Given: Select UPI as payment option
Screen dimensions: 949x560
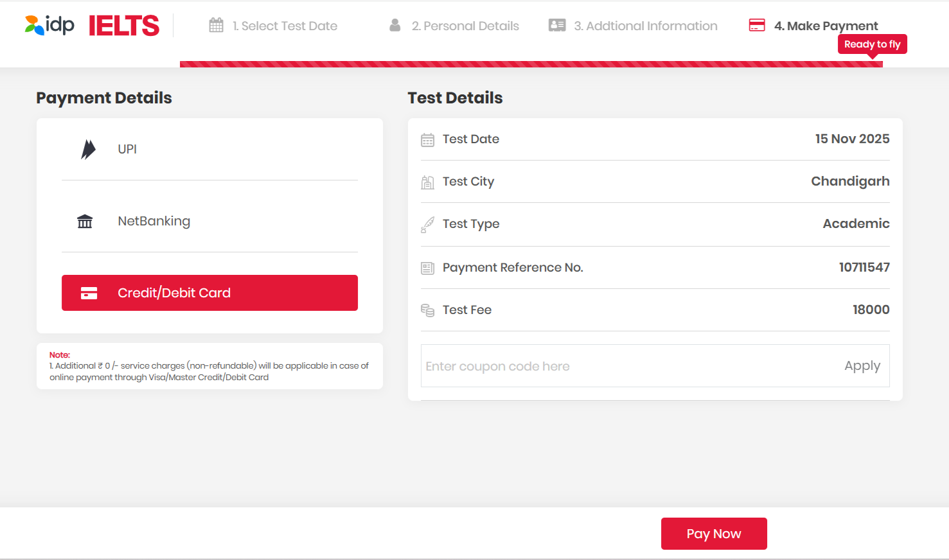Looking at the screenshot, I should [127, 148].
